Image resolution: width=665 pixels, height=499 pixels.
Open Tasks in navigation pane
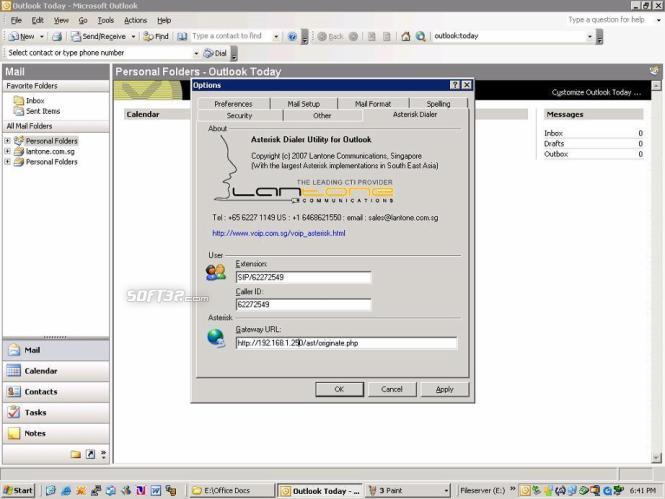[56, 413]
